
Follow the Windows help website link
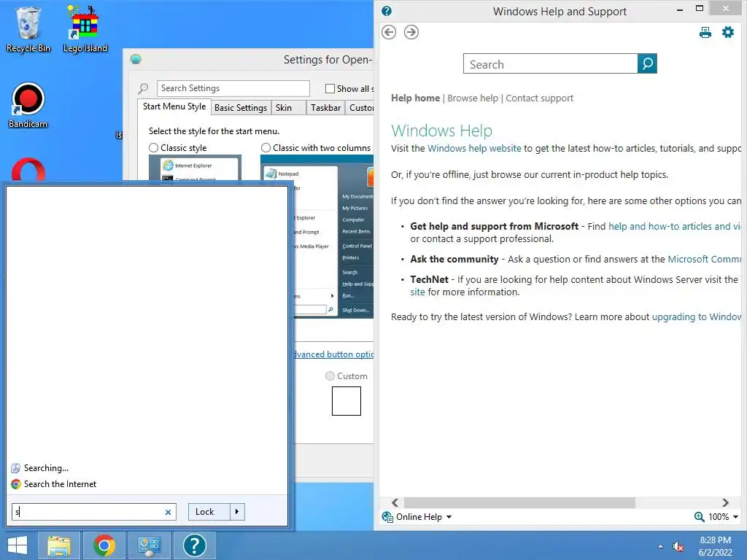[474, 149]
